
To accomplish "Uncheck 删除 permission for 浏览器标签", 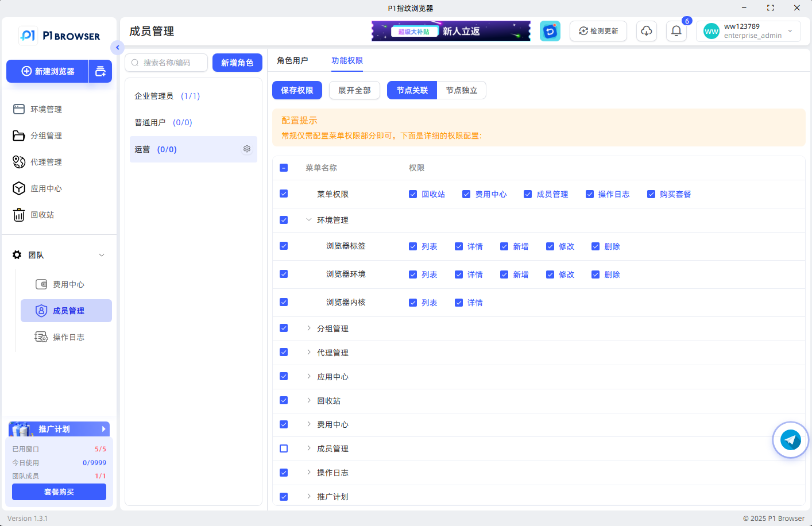I will (x=596, y=246).
